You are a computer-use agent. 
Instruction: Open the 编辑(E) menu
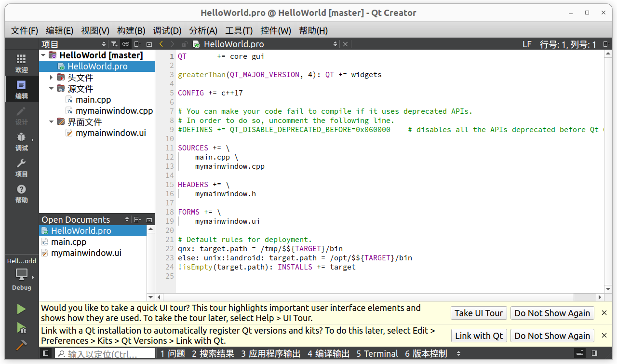click(60, 31)
